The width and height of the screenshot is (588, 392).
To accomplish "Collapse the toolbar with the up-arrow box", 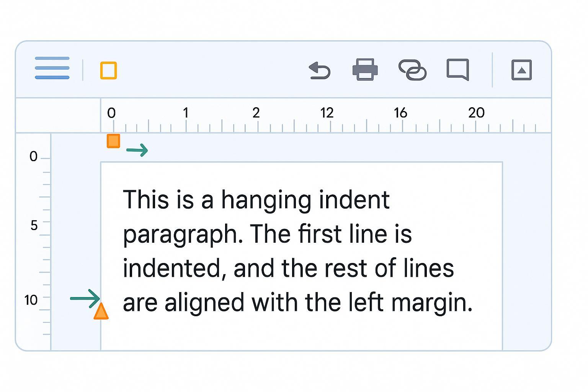I will [x=521, y=70].
